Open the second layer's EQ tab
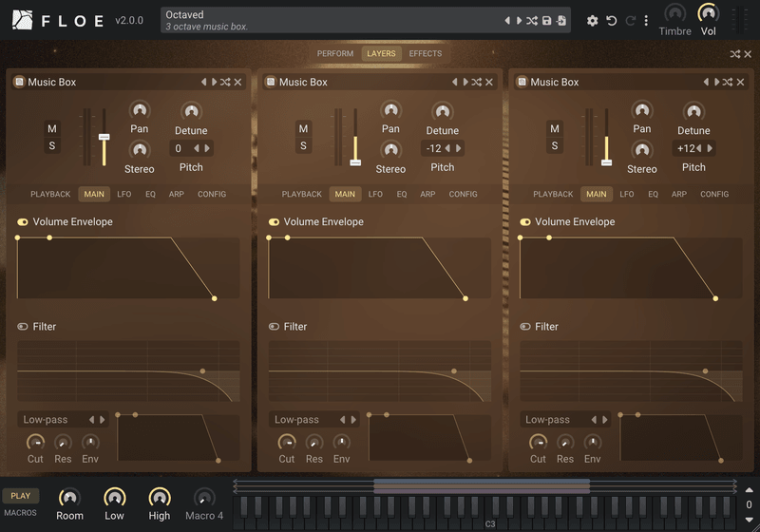 (401, 194)
